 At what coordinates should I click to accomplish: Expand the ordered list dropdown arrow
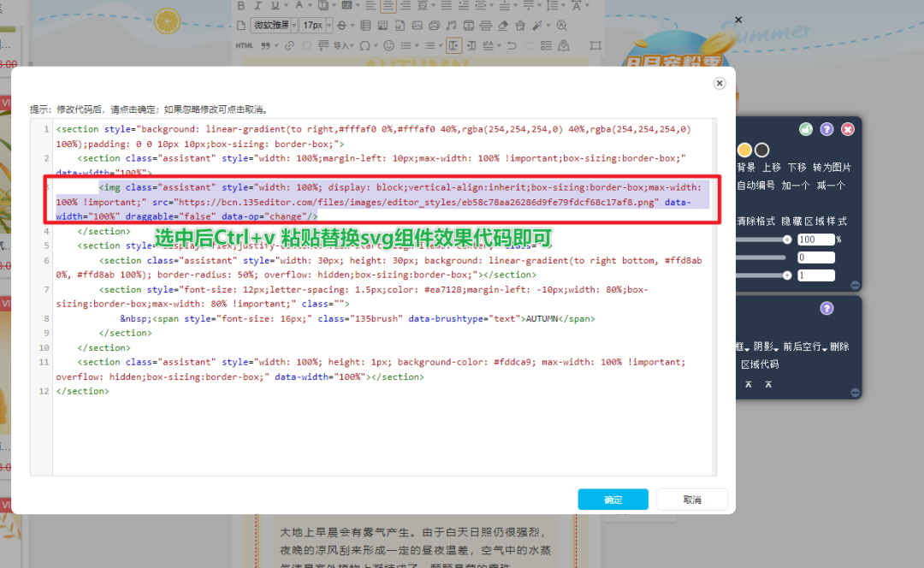(418, 45)
